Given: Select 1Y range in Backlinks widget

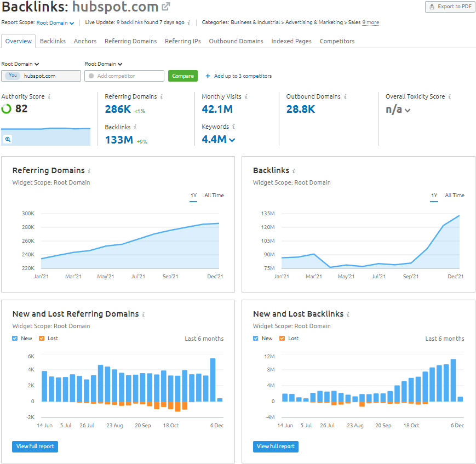Looking at the screenshot, I should tap(434, 196).
